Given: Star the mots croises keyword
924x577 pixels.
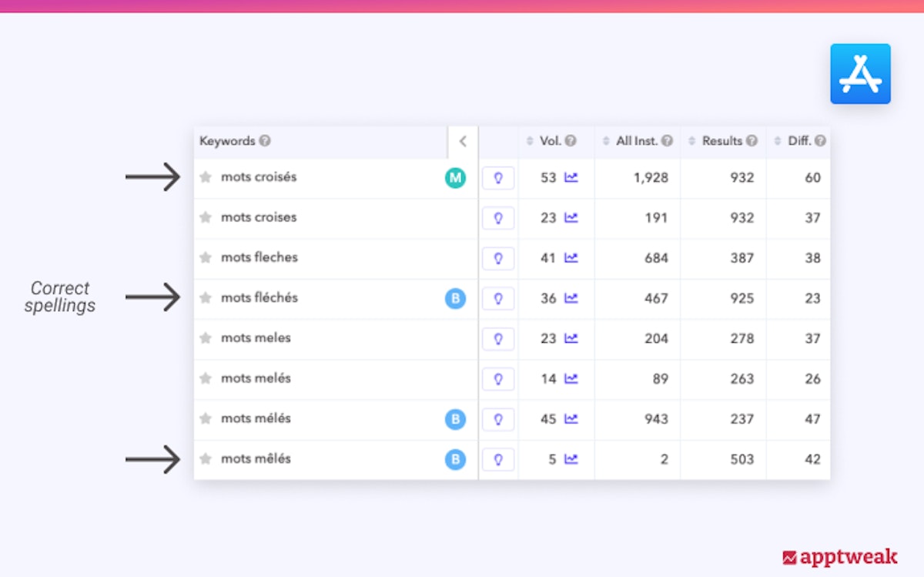Looking at the screenshot, I should 206,218.
